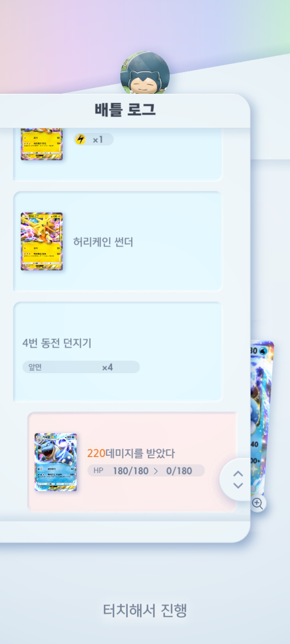Tap the ×1 energy count pill
Screen dimensions: 290x644
(x=94, y=139)
